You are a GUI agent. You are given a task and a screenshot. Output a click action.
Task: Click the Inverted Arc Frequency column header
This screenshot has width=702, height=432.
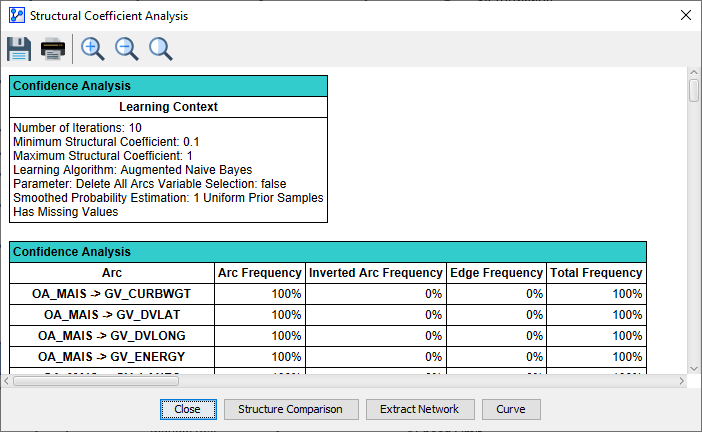coord(376,273)
